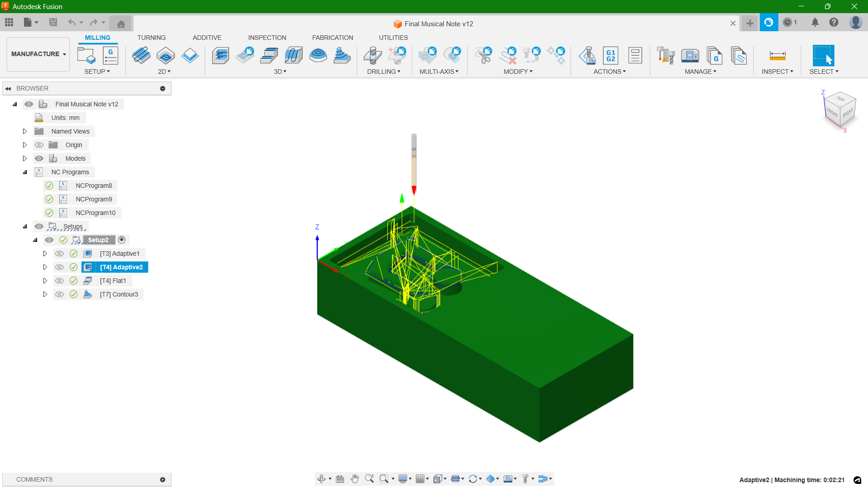Open the Tool Library icon
The image size is (868, 488).
(x=666, y=56)
